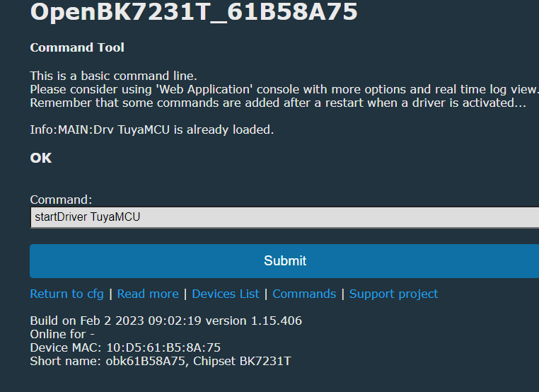
Task: Go to the Commands link
Action: (304, 294)
